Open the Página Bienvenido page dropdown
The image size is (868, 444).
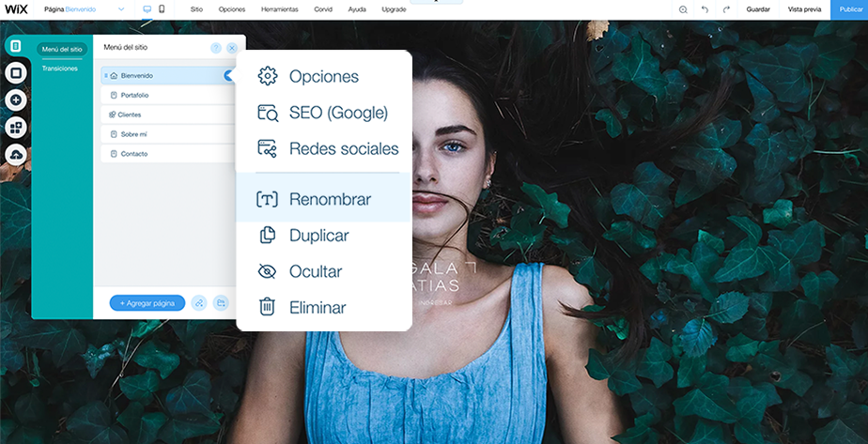(85, 9)
